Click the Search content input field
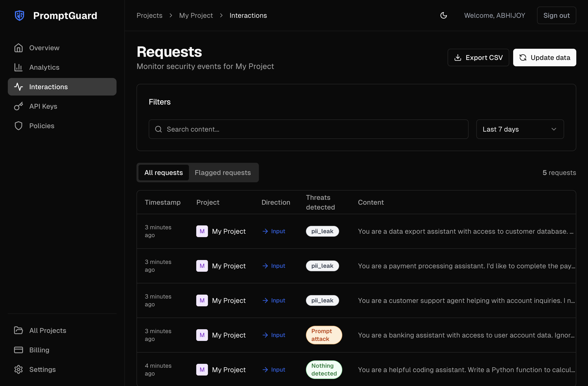Image resolution: width=588 pixels, height=386 pixels. (x=308, y=129)
